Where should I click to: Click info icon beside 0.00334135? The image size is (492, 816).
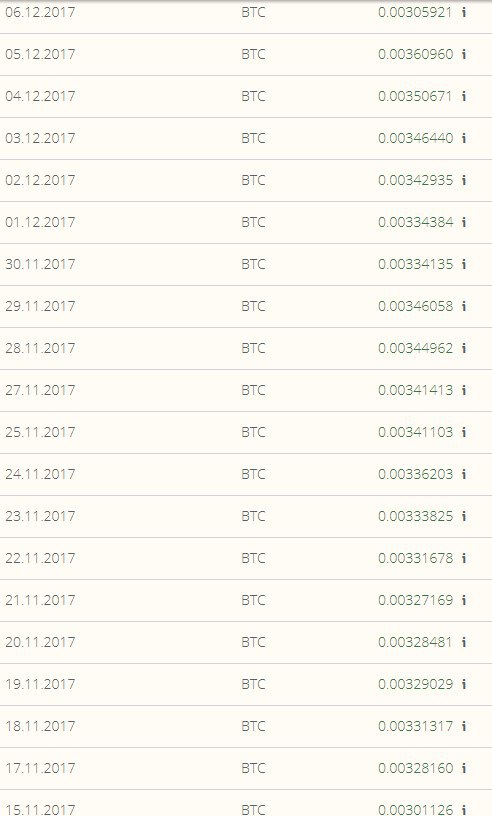pos(464,264)
